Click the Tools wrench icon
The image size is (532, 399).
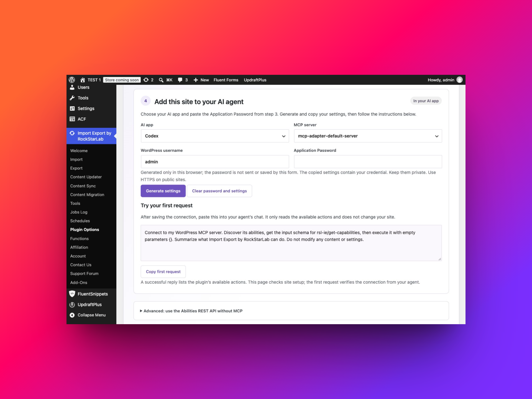pyautogui.click(x=72, y=98)
